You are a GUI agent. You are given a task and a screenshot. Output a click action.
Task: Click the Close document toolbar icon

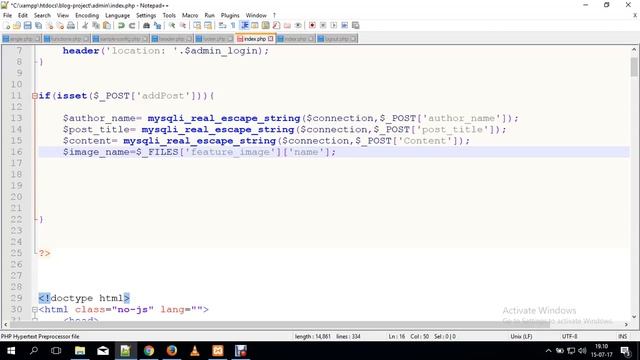point(49,25)
